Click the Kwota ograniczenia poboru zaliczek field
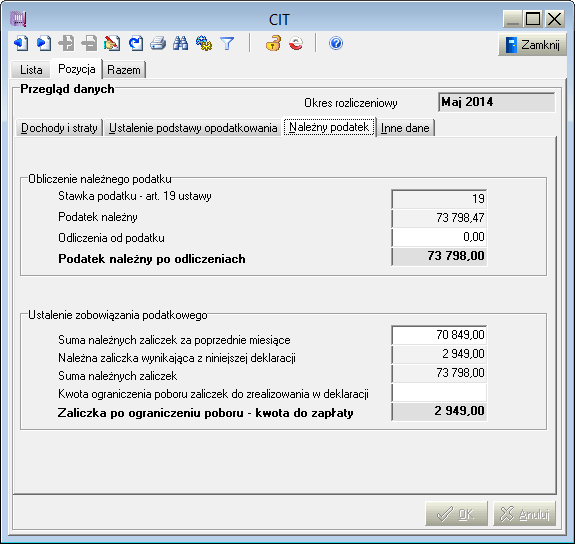This screenshot has width=575, height=544. coord(439,393)
